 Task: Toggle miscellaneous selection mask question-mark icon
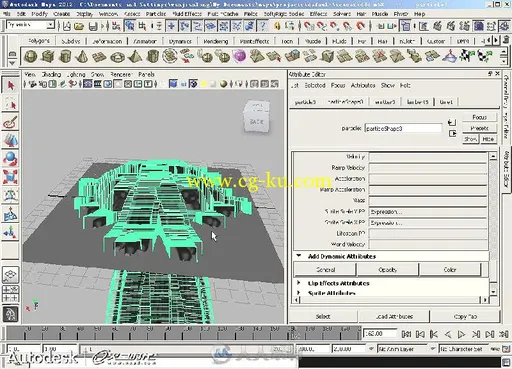[262, 26]
